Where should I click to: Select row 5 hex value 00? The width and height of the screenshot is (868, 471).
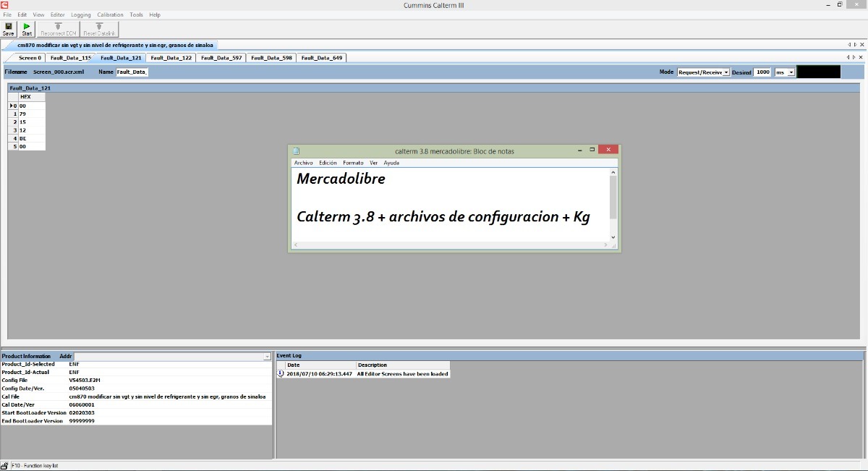pos(32,146)
